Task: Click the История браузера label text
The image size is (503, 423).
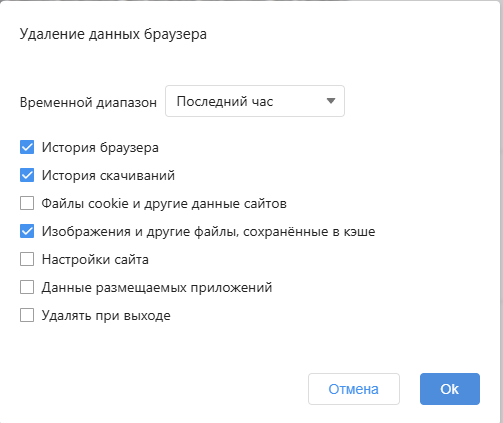Action: pyautogui.click(x=100, y=148)
